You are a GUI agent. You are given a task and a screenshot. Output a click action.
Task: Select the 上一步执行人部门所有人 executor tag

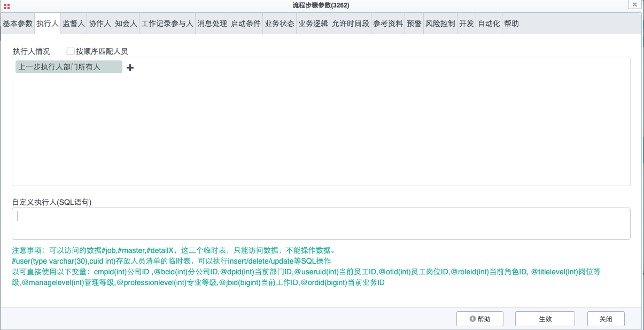point(68,67)
